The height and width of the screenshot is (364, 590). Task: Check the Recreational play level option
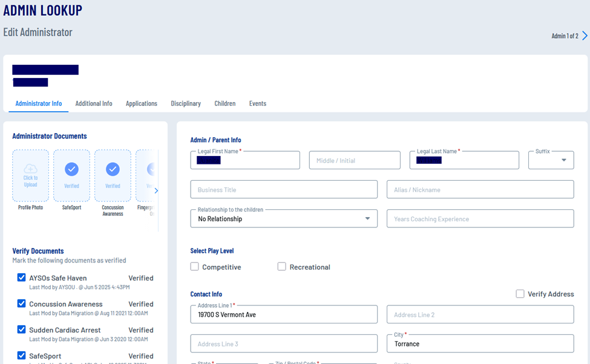tap(282, 267)
